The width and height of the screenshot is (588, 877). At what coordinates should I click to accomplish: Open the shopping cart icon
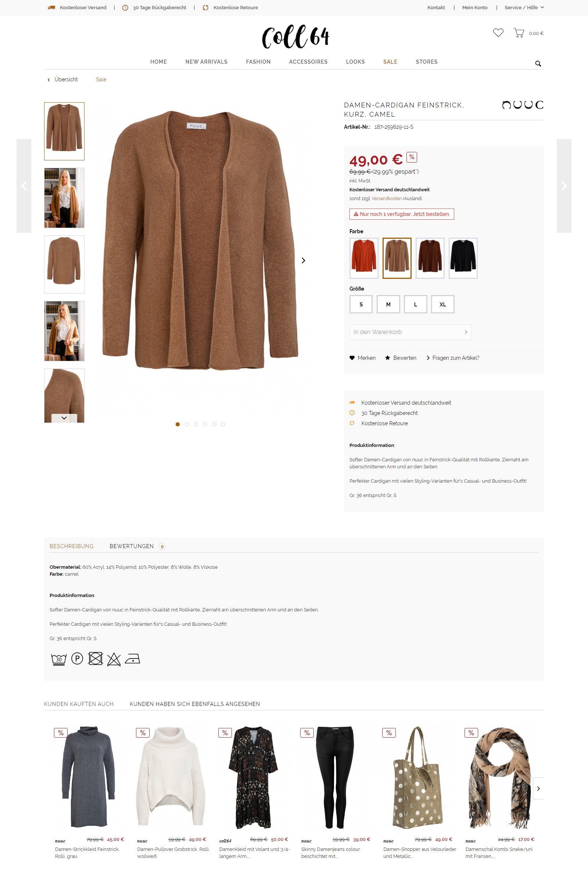point(519,33)
